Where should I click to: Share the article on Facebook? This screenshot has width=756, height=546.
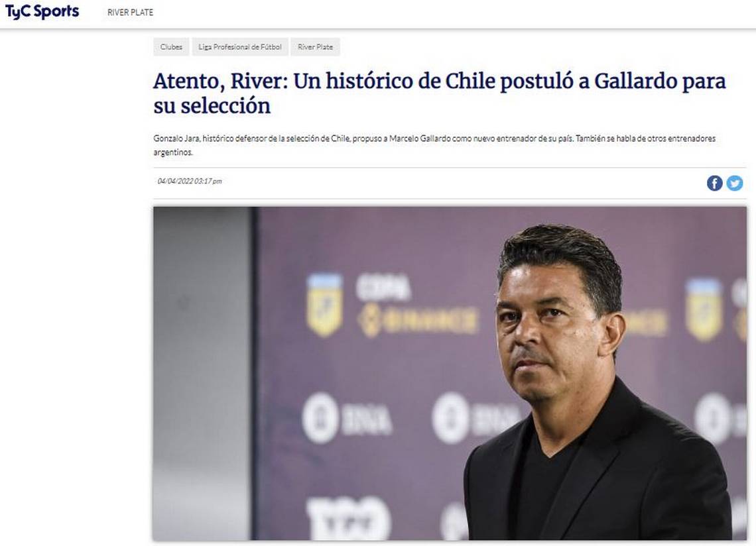point(714,183)
